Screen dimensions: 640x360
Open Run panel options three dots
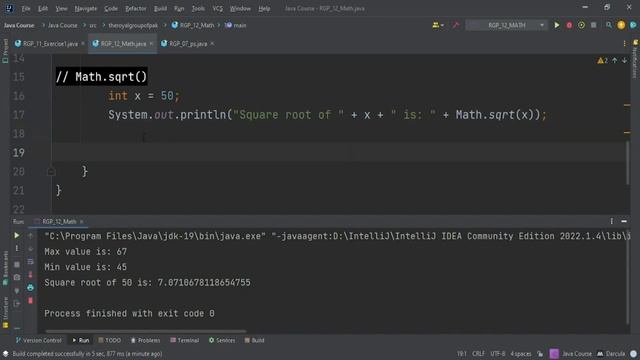(x=611, y=221)
